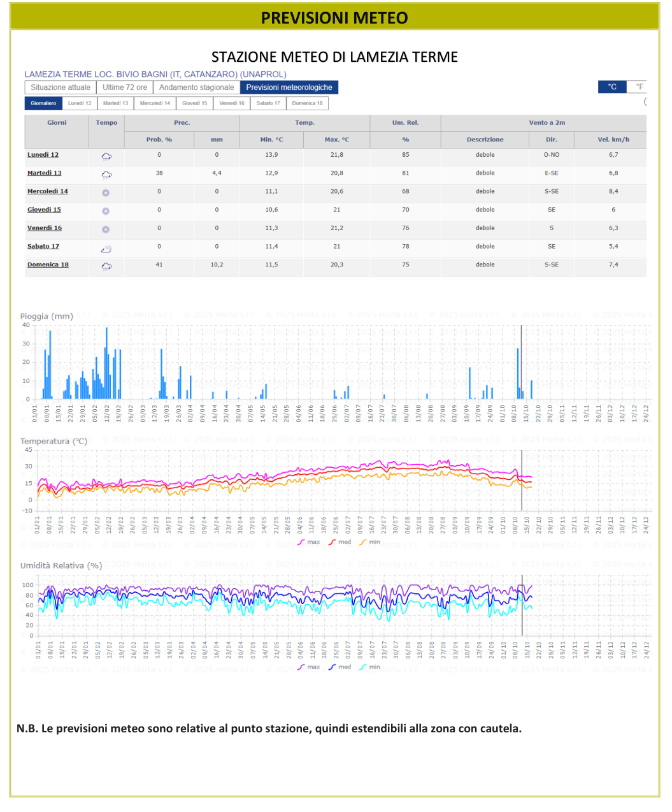Select the Giornaliero forecast tab
672x812 pixels.
pyautogui.click(x=43, y=103)
